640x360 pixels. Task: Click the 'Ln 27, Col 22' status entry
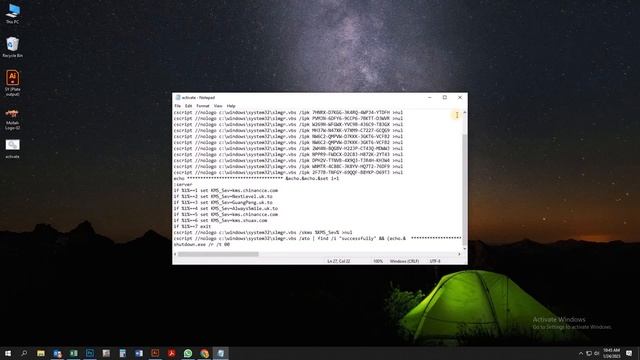[339, 261]
